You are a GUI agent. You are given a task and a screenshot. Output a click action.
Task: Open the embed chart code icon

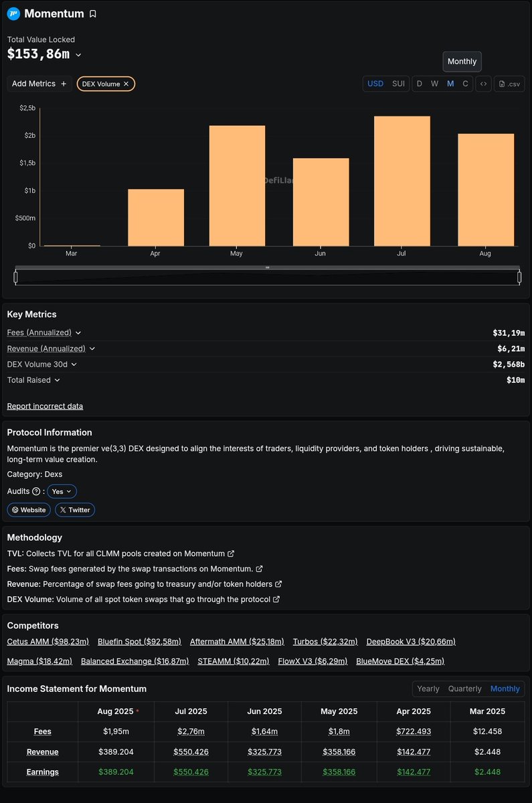pyautogui.click(x=484, y=84)
